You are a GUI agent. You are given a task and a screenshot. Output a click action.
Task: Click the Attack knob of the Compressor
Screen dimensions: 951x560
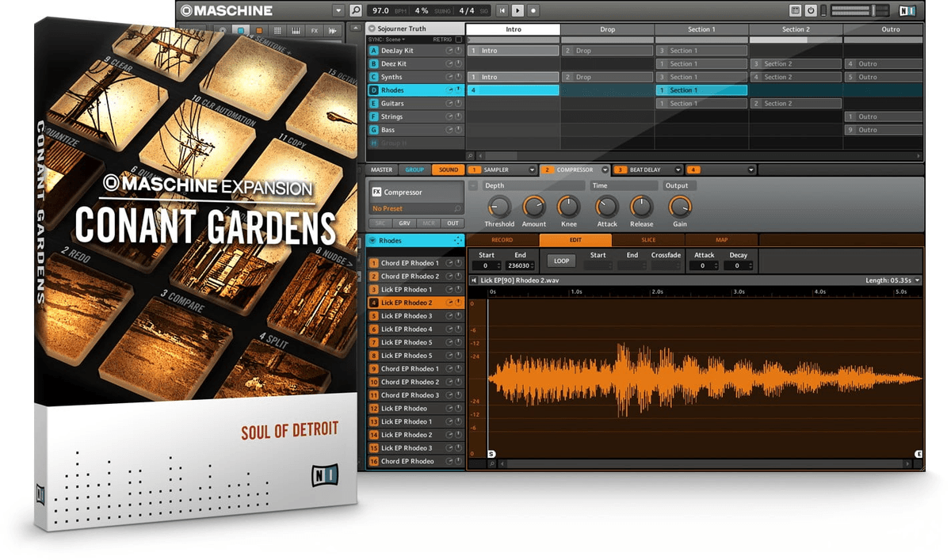(x=606, y=207)
